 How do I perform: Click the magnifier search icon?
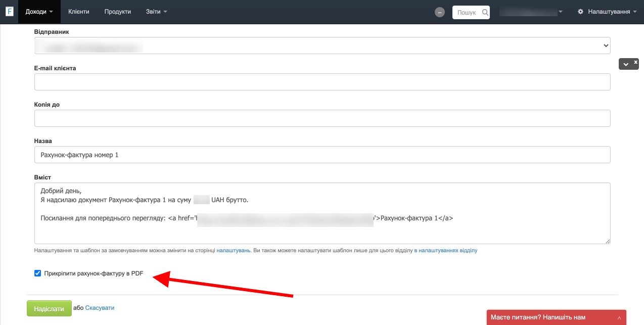click(485, 12)
